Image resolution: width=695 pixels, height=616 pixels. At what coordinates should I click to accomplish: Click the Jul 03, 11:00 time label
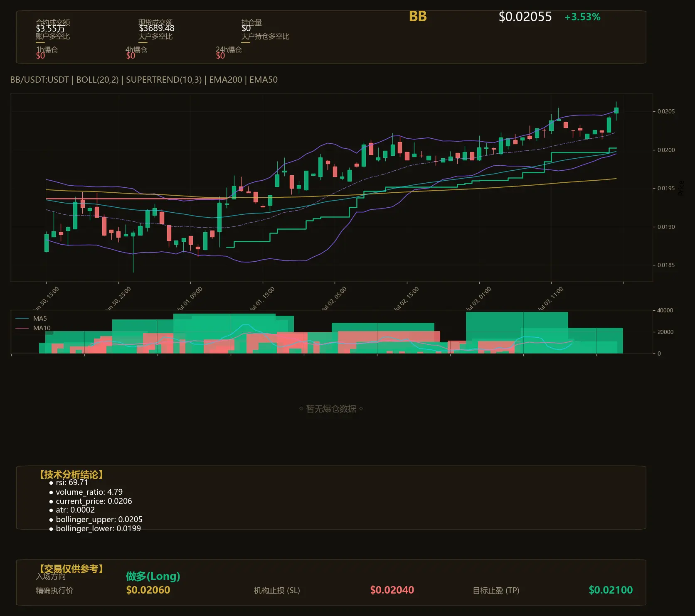[x=550, y=299]
